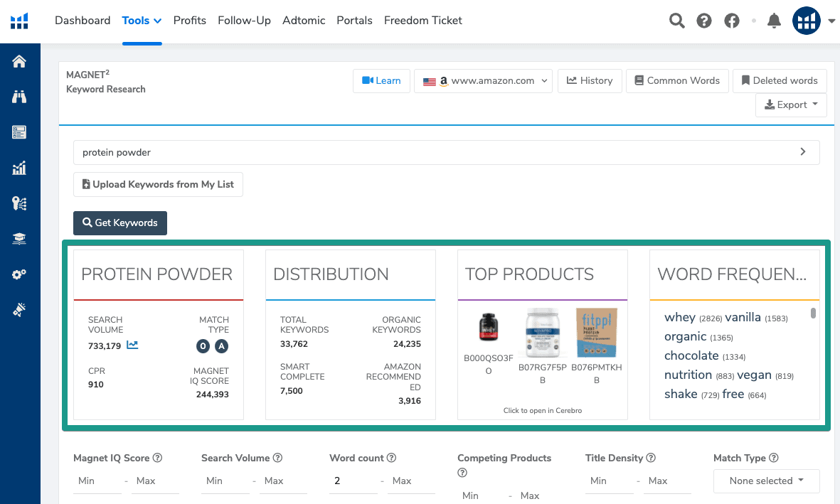840x504 pixels.
Task: Open the www.amazon.com marketplace dropdown
Action: pos(483,81)
